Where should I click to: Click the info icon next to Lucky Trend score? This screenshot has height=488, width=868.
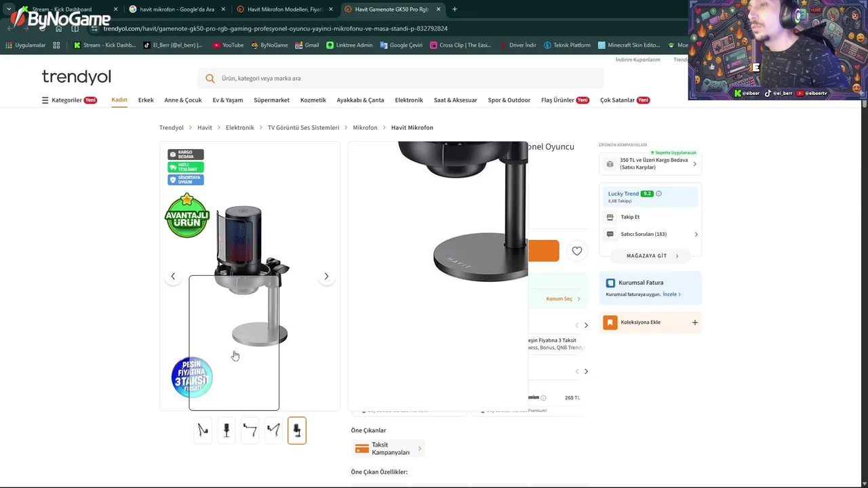(658, 194)
